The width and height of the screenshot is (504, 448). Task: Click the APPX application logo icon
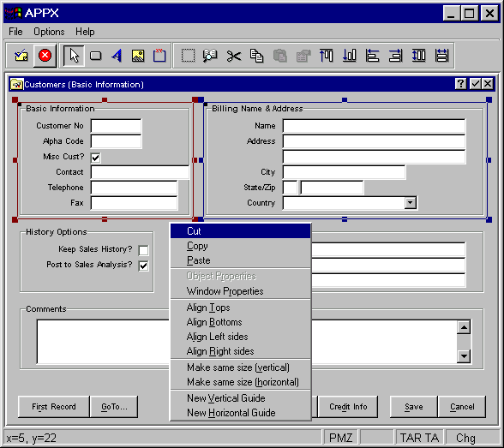click(13, 13)
